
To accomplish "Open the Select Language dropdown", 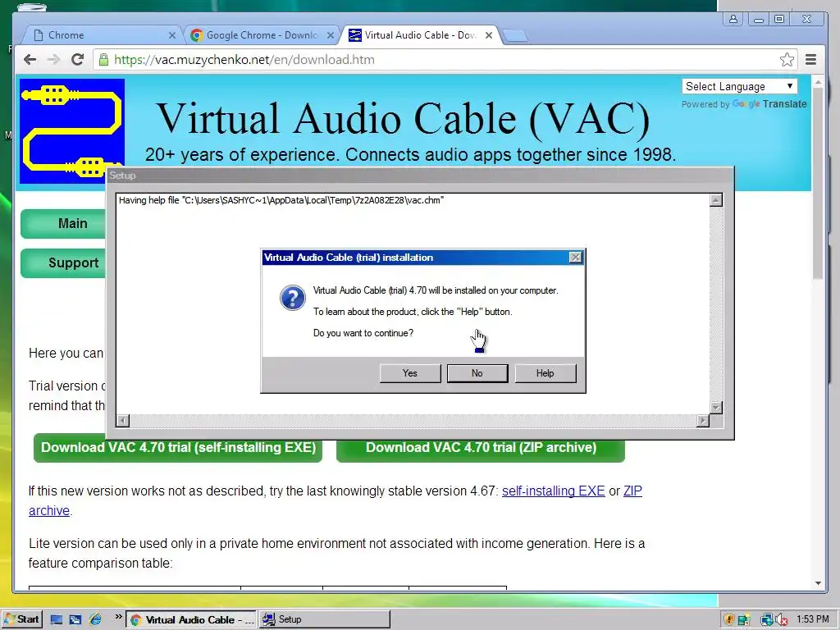I will [x=739, y=86].
